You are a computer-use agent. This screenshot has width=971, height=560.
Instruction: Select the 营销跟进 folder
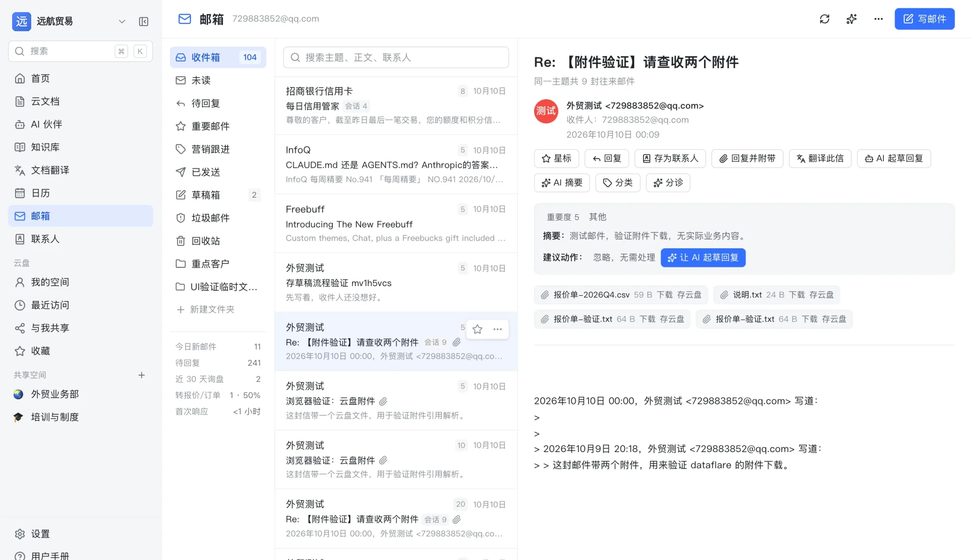(x=218, y=149)
